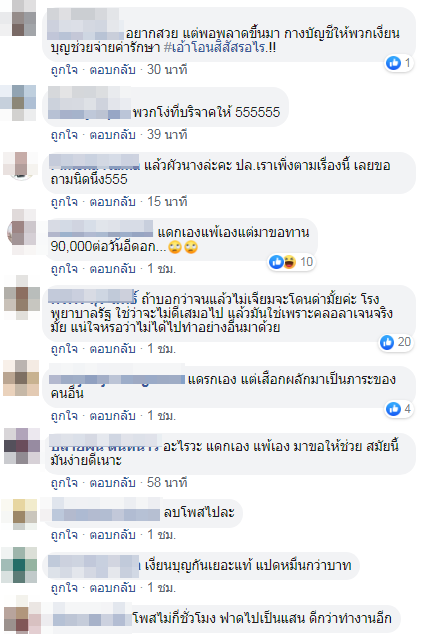Like the 'โรงพยาบาลรัฐ' comment
The height and width of the screenshot is (634, 435).
coord(64,349)
